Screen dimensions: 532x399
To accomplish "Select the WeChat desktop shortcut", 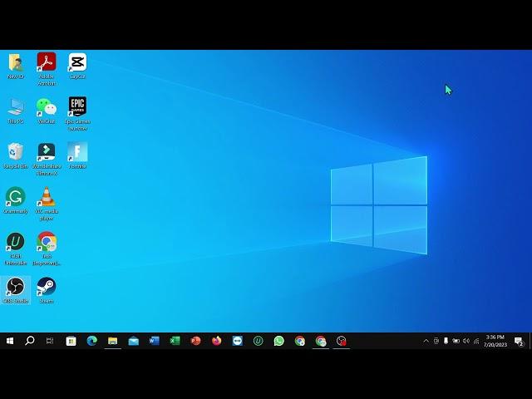I will point(47,111).
